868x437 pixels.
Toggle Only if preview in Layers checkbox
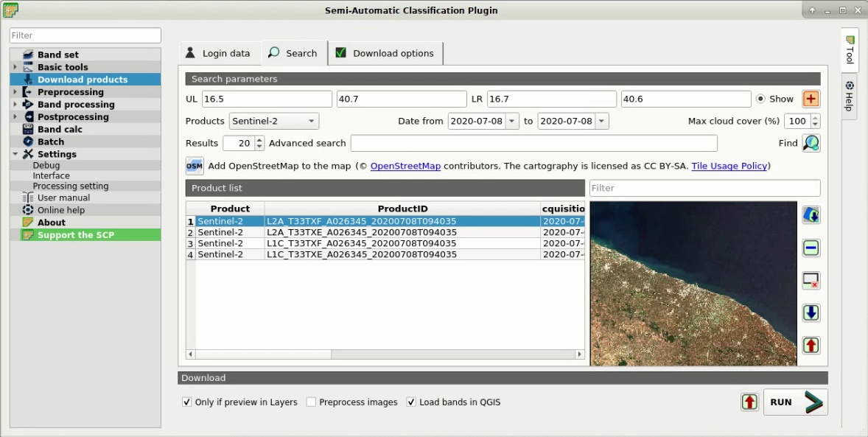[x=186, y=402]
